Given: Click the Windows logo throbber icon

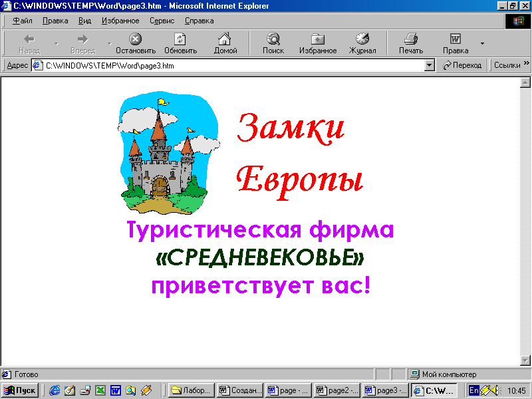Looking at the screenshot, I should point(518,21).
